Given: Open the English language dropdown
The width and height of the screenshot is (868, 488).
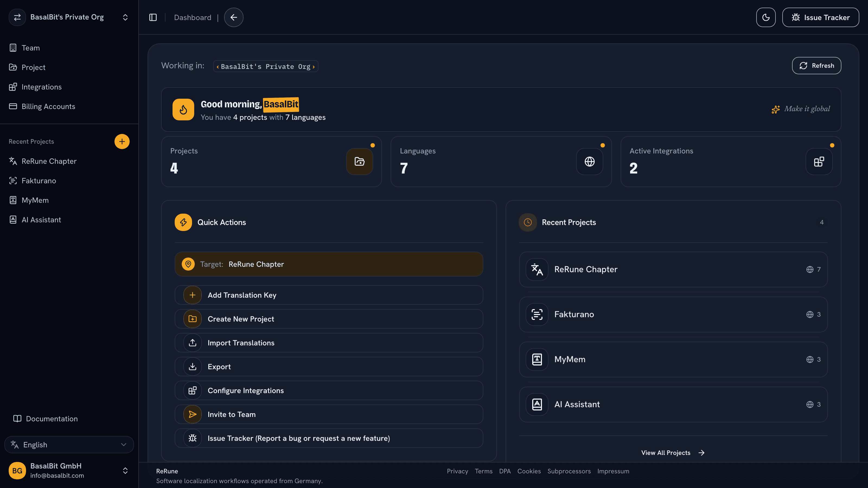Looking at the screenshot, I should (x=69, y=445).
